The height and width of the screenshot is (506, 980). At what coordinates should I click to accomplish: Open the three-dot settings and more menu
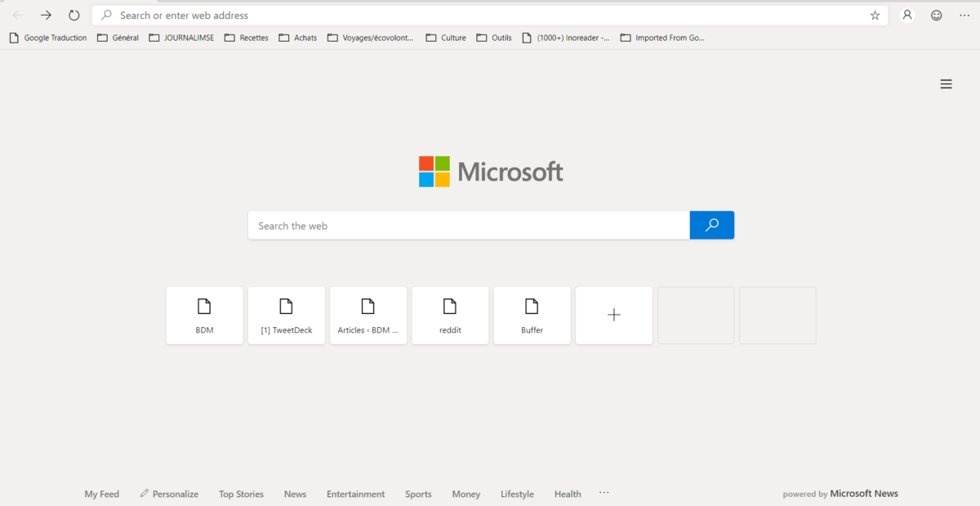pyautogui.click(x=964, y=15)
